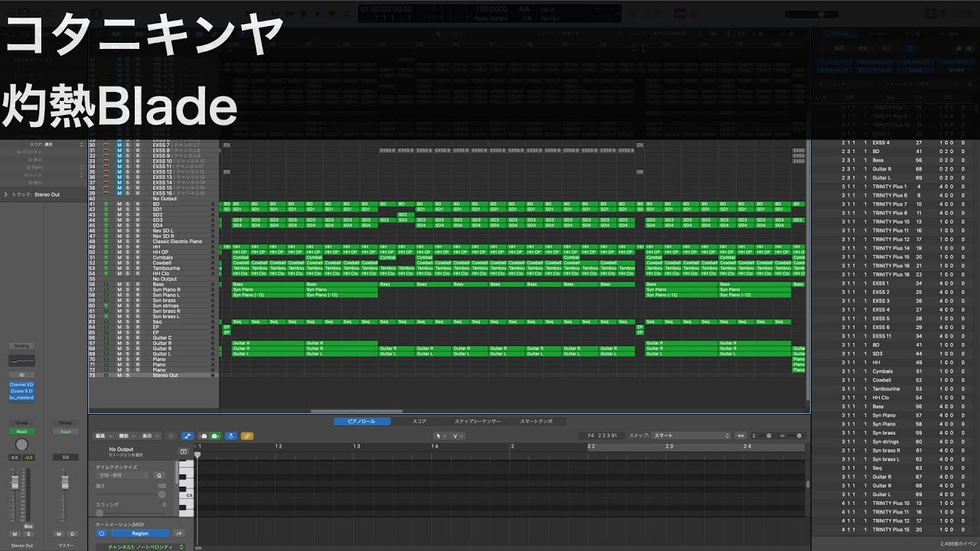Select the Classic Electric Piano track name
The image size is (980, 551).
[177, 242]
